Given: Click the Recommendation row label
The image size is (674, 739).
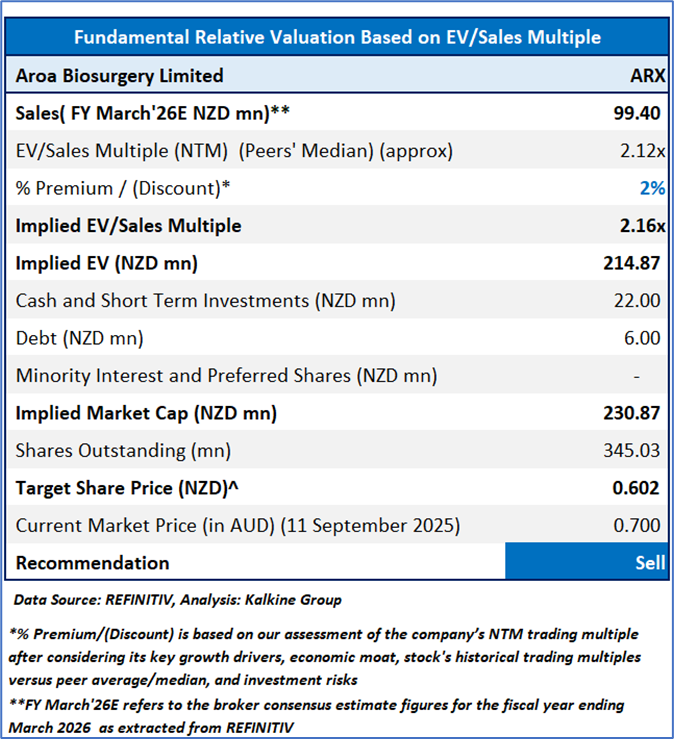Looking at the screenshot, I should [x=92, y=562].
